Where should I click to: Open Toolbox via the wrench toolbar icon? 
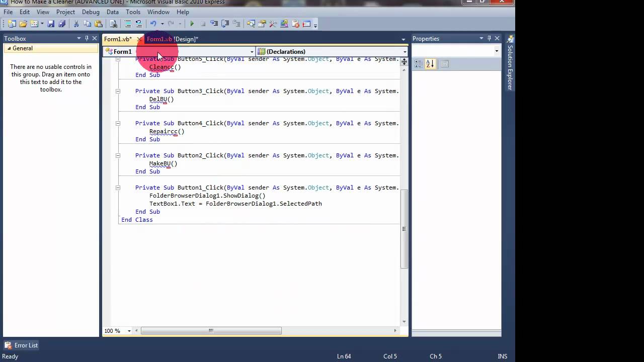[273, 24]
